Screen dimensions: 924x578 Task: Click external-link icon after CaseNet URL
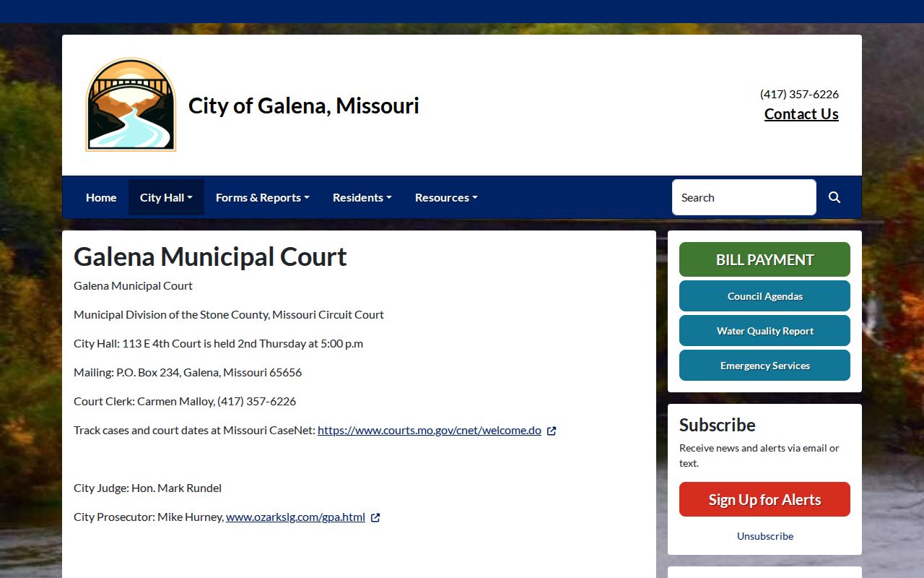[552, 431]
